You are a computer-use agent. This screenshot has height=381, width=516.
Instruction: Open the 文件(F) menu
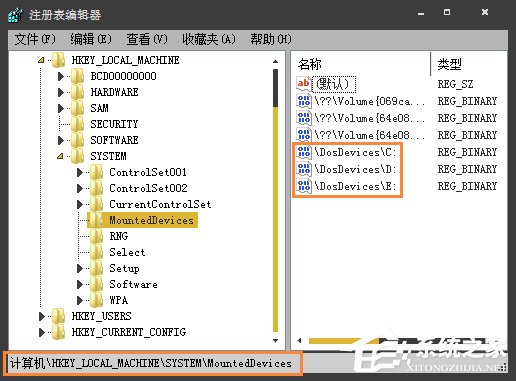pyautogui.click(x=35, y=39)
